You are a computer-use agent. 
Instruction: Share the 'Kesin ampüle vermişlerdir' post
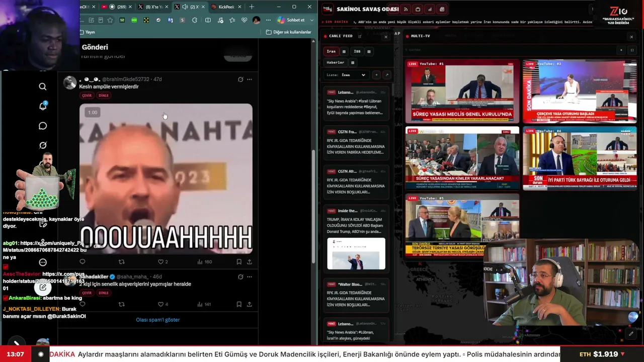[x=249, y=261]
